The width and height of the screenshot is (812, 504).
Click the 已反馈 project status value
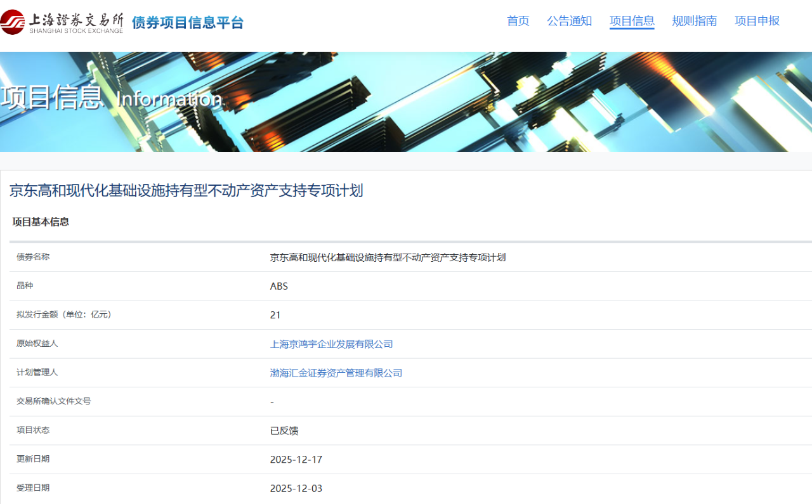284,431
